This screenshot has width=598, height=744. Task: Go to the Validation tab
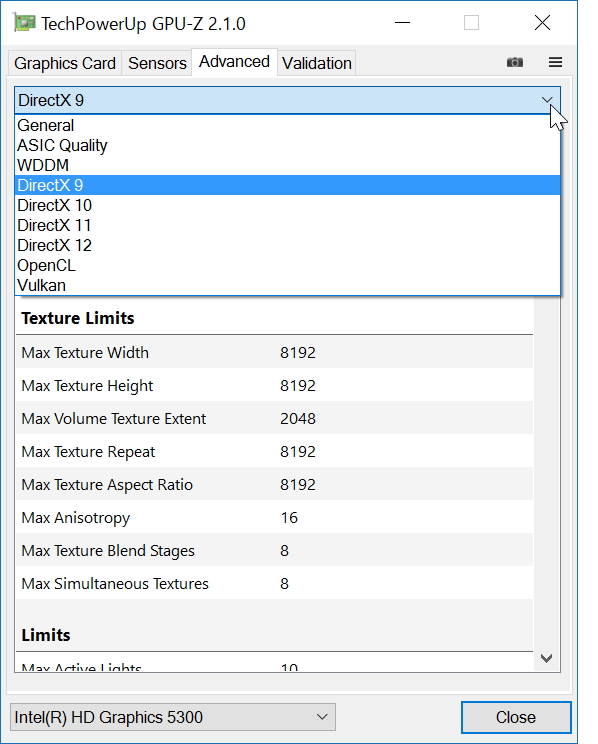(317, 63)
